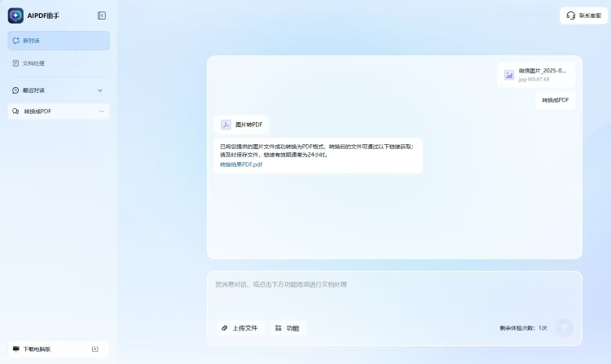Viewport: 611px width, 364px height.
Task: Open more options for 转换成PDF conversation
Action: [x=101, y=112]
